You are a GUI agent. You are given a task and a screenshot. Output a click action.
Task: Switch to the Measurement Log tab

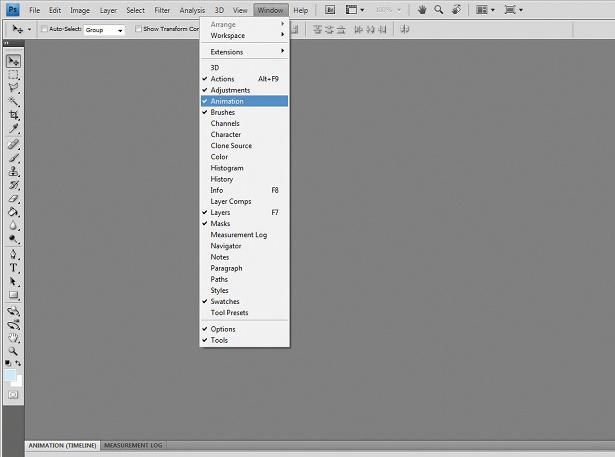[133, 445]
